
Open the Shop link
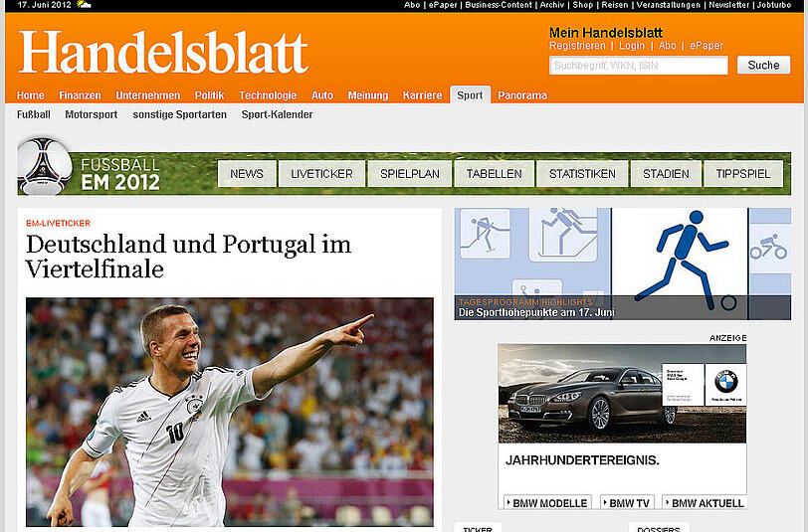point(583,5)
